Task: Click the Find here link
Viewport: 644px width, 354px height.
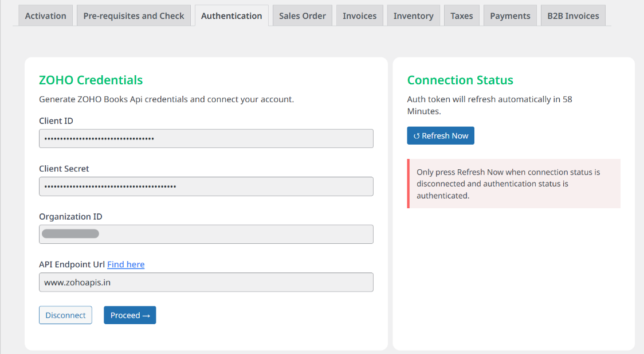Action: [x=125, y=264]
